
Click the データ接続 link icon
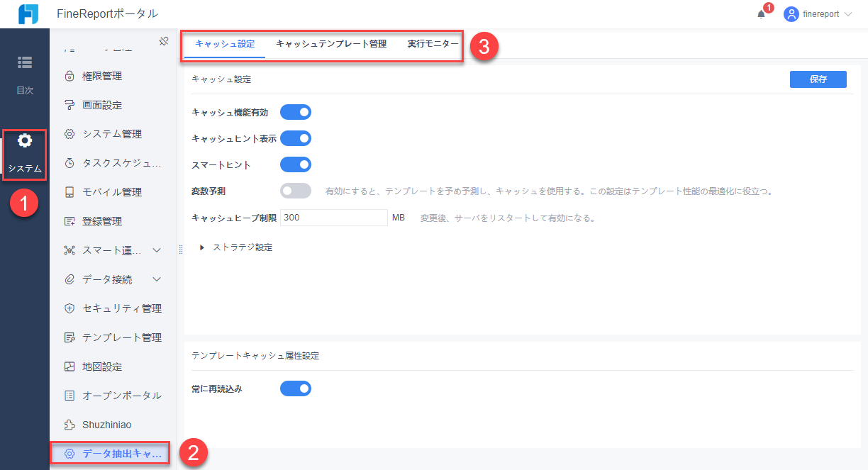[x=69, y=279]
